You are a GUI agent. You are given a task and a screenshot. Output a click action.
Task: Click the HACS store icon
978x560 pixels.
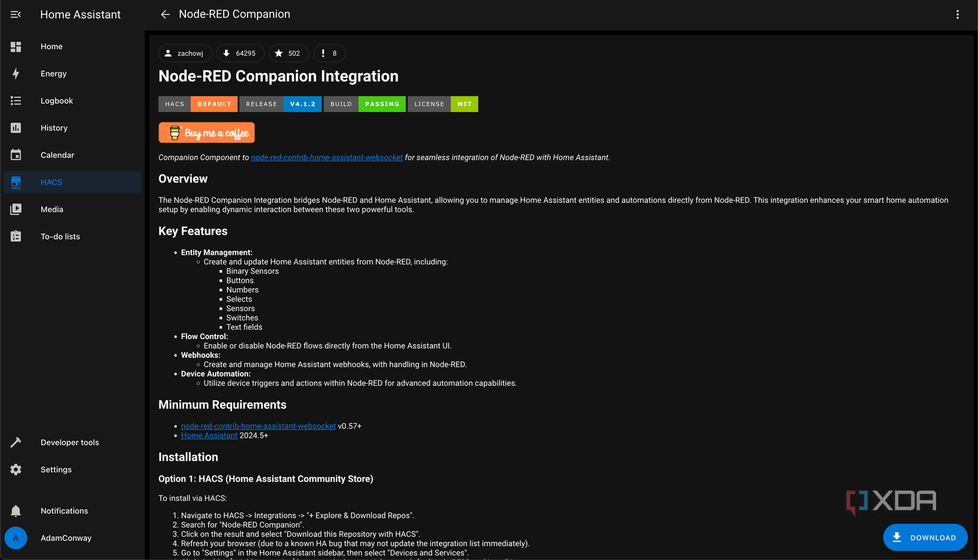16,182
